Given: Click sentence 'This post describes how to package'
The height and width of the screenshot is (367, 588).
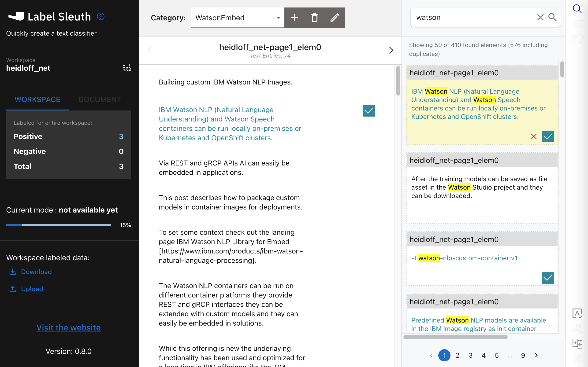Looking at the screenshot, I should tap(231, 202).
